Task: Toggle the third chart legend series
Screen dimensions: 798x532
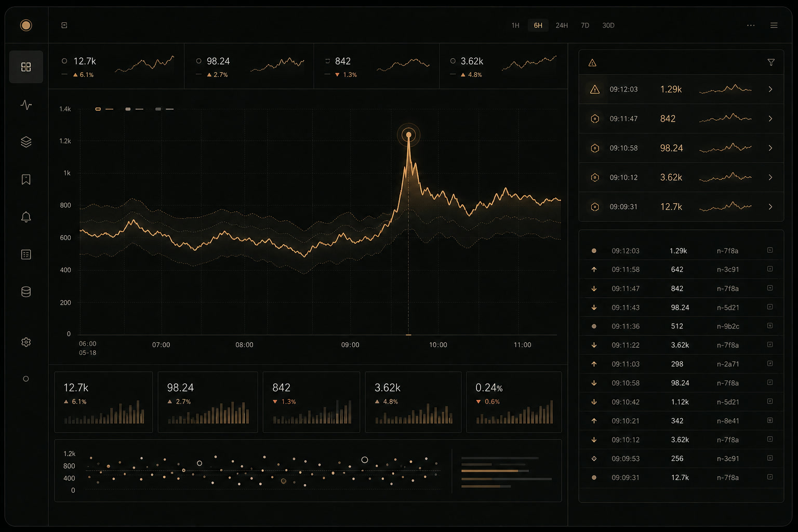Action: click(164, 109)
